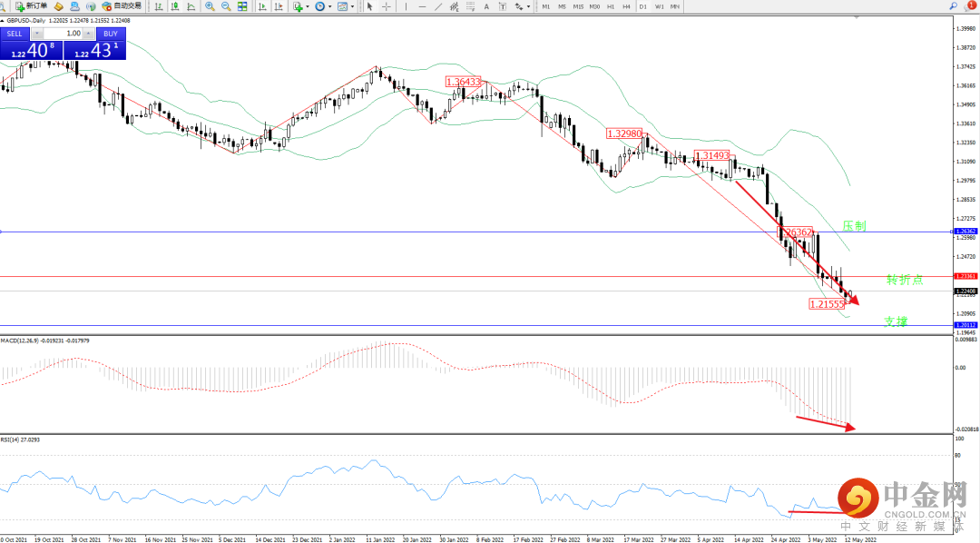The image size is (980, 543).
Task: Click the 1.00 volume input field
Action: 63,34
